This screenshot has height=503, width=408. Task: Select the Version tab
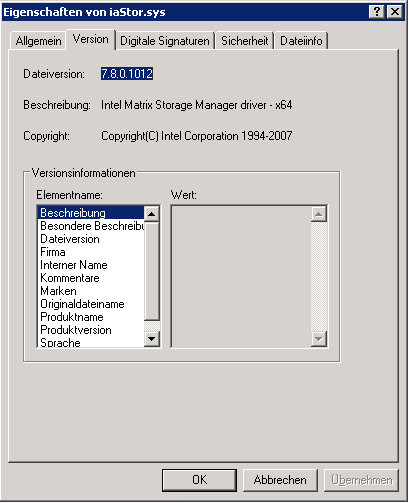point(91,40)
